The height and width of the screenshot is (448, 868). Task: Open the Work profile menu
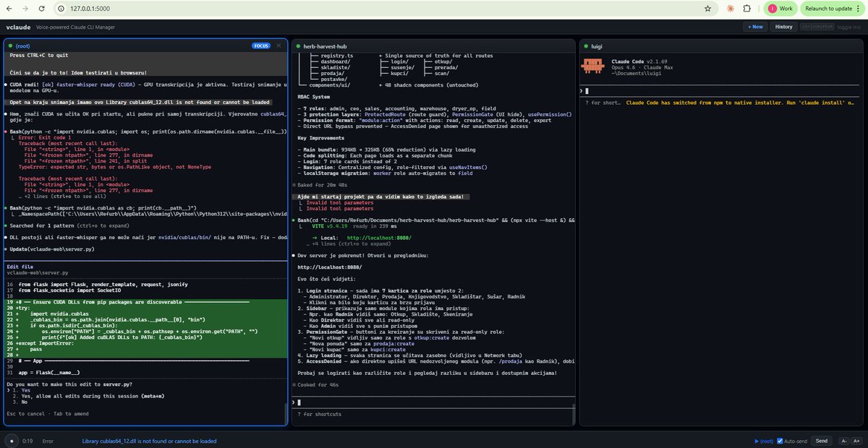click(780, 8)
